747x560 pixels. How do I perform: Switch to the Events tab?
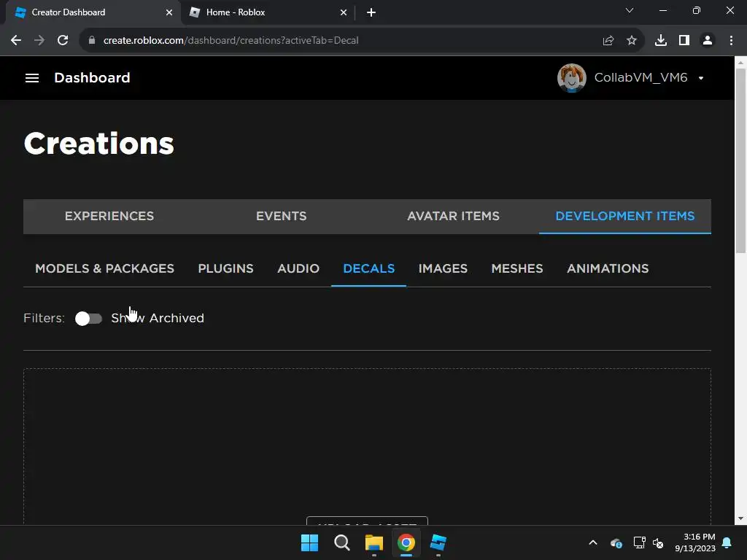point(281,216)
